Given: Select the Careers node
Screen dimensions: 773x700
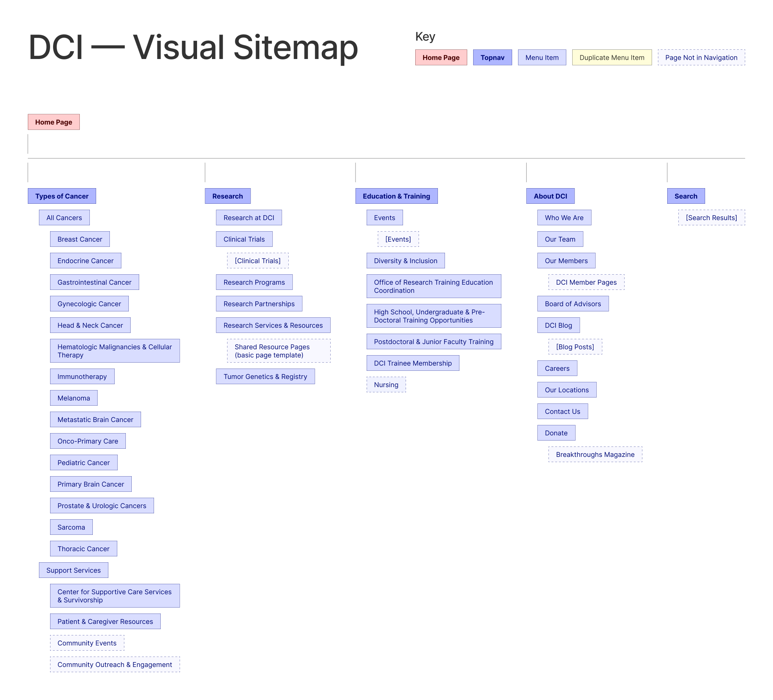Looking at the screenshot, I should pos(557,368).
